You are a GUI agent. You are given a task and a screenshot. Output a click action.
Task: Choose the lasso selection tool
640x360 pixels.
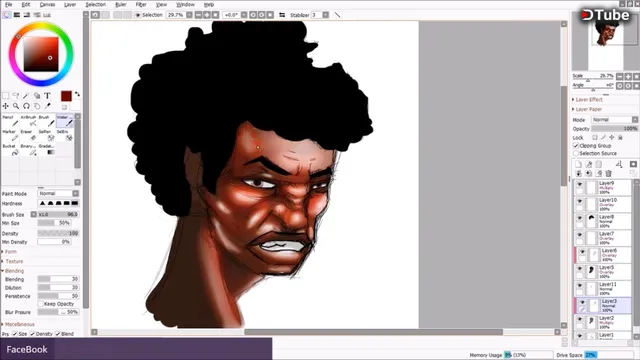click(16, 96)
